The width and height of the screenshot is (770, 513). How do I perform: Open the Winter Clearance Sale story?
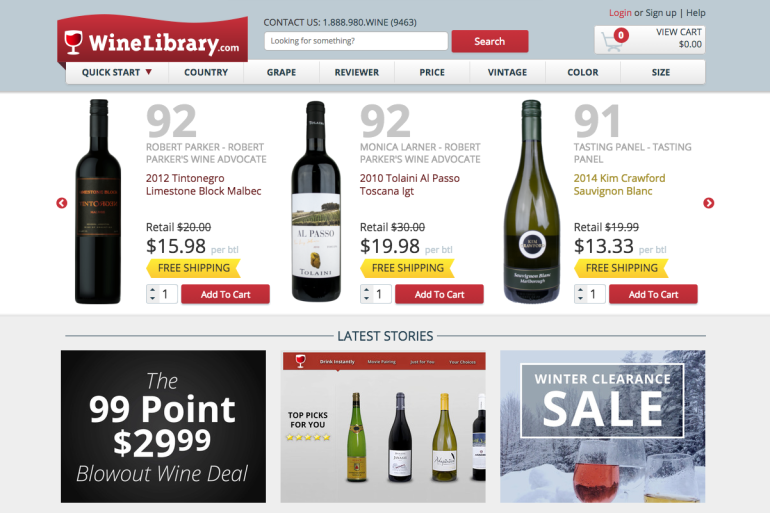pos(603,426)
